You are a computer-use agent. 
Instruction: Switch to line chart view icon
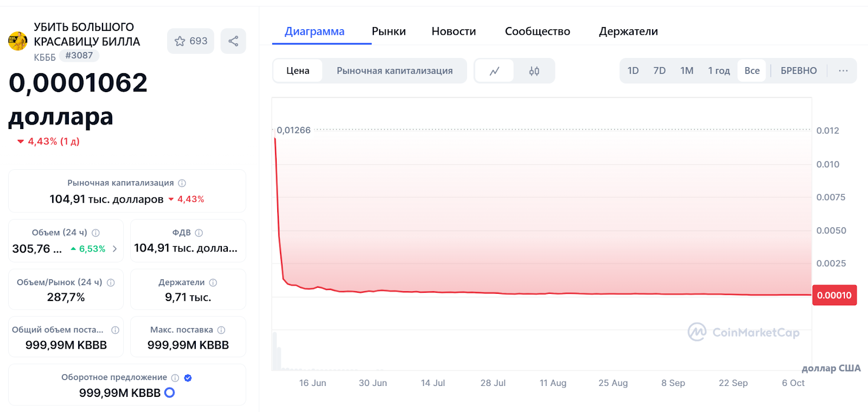pyautogui.click(x=494, y=71)
